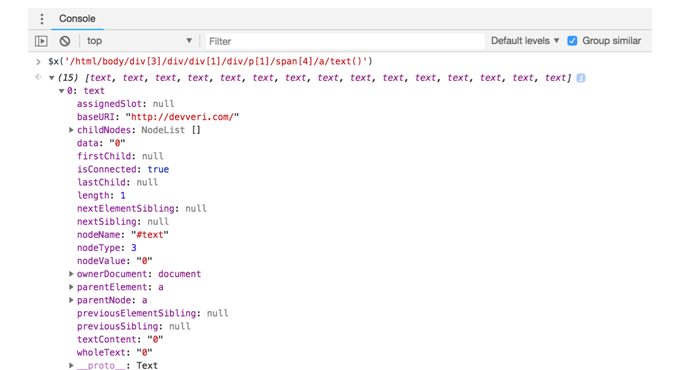Click the nodeName: "#text" row

tap(123, 235)
